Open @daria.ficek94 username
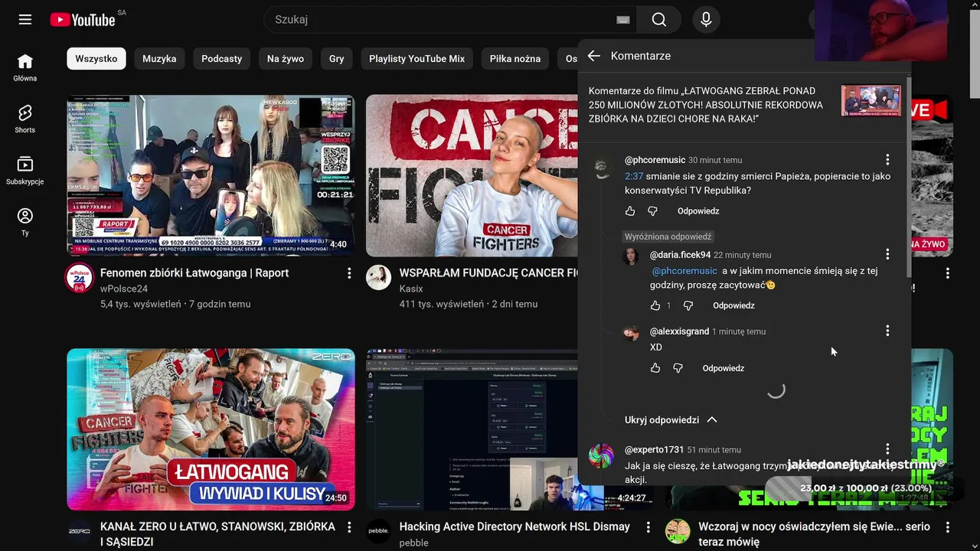980x551 pixels. 680,255
